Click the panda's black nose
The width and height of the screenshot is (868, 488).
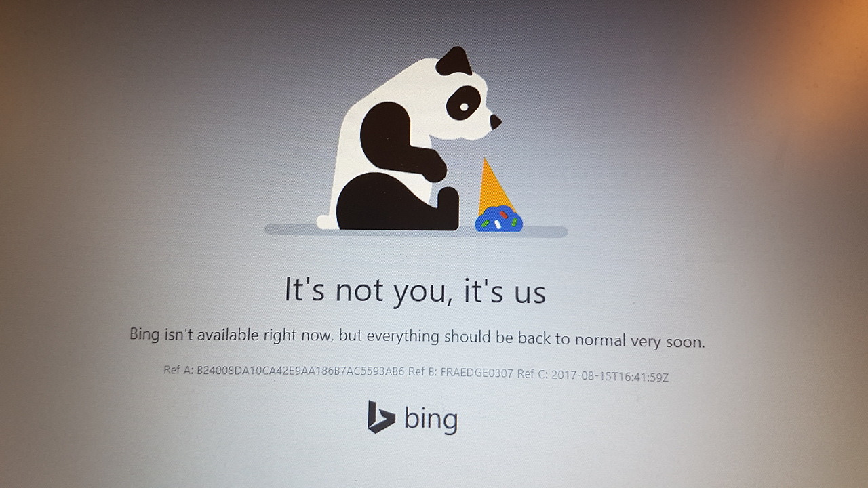point(496,122)
